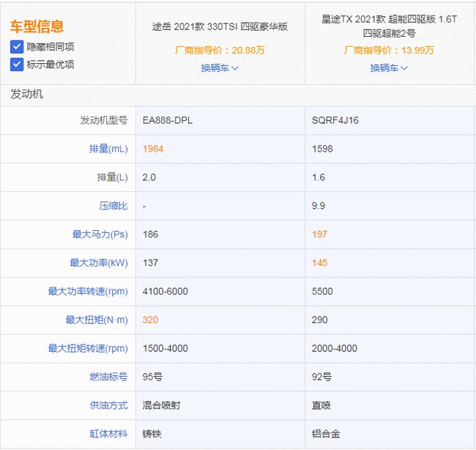476x450 pixels.
Task: Click the 最大功率(kW) parameter link
Action: [x=99, y=263]
